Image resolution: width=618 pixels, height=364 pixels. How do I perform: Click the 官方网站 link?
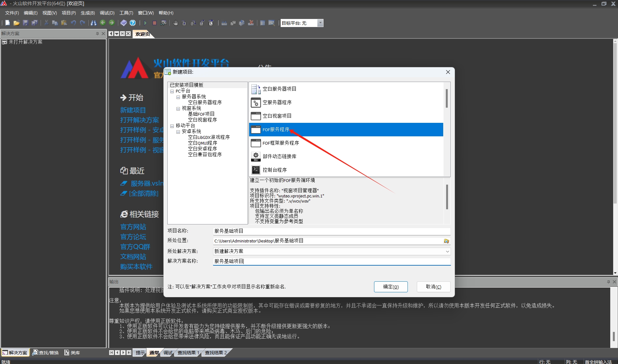(x=133, y=227)
